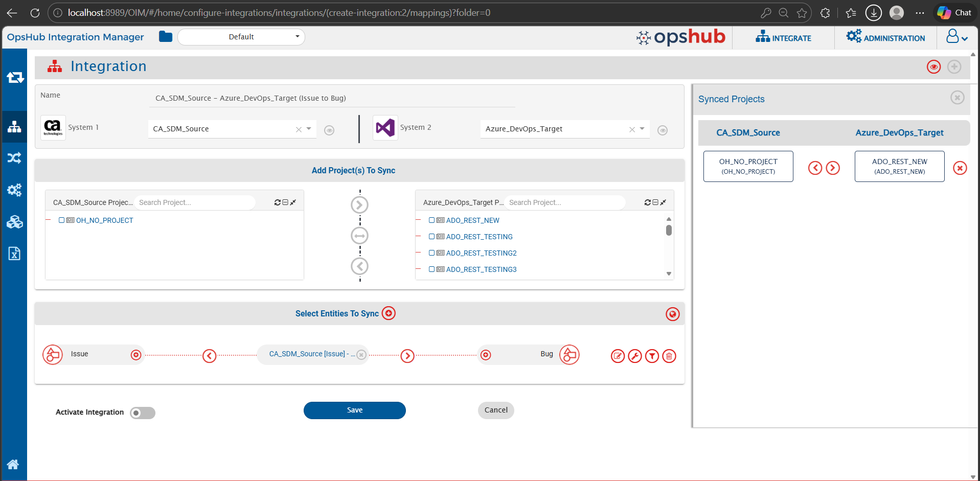
Task: Expand the Azure_DevOps_Target system 2 dropdown
Action: [x=642, y=129]
